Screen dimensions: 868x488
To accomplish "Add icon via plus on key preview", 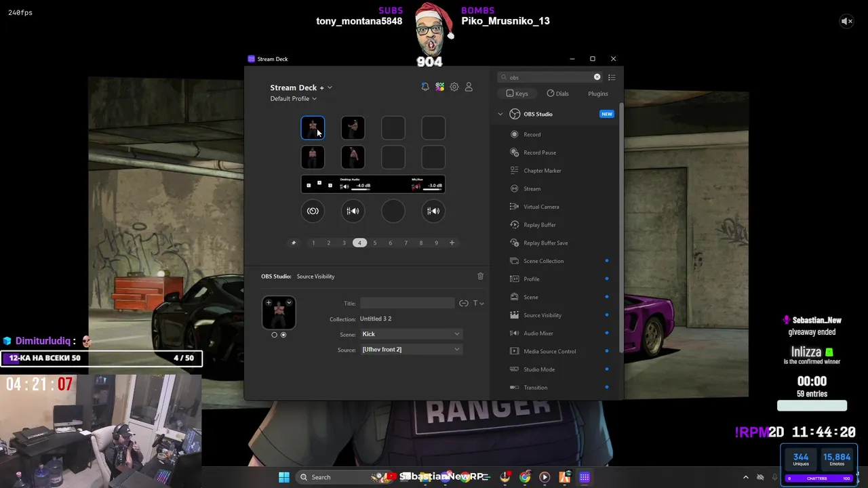I will point(269,303).
